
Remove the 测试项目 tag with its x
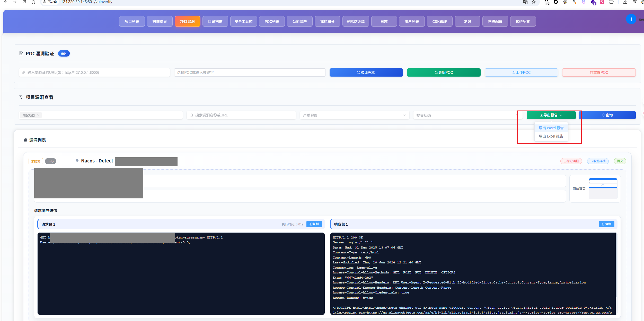pyautogui.click(x=38, y=115)
